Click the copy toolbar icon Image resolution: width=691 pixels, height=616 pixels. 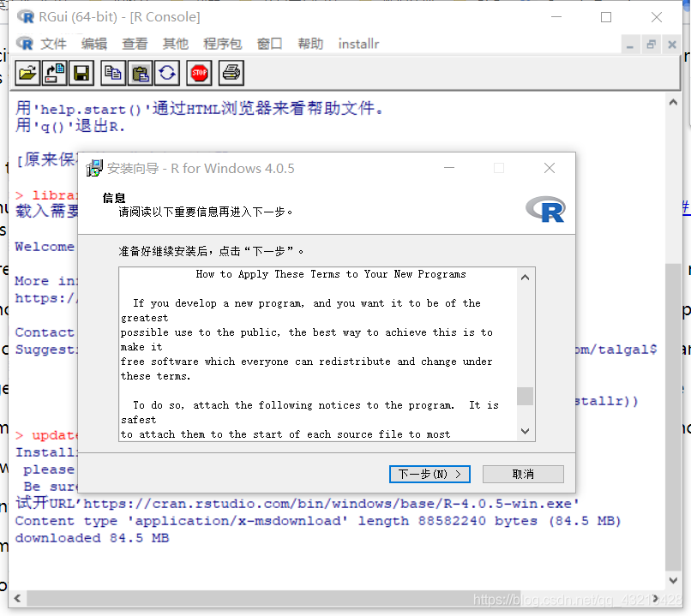click(113, 73)
